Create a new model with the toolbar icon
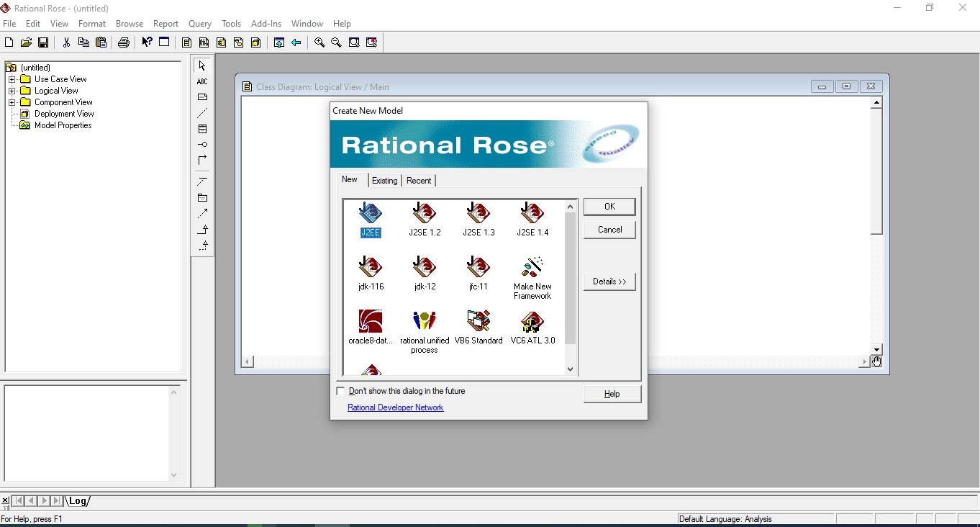This screenshot has width=980, height=527. point(9,42)
